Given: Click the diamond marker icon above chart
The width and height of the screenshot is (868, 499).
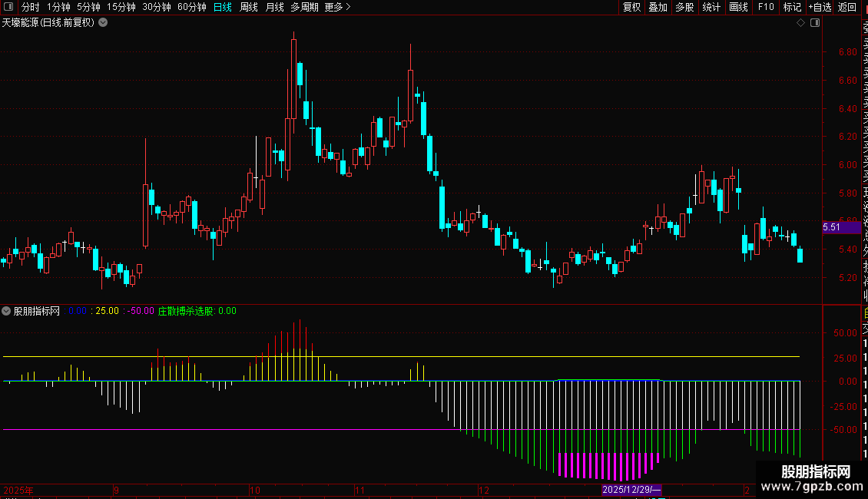Looking at the screenshot, I should click(x=800, y=23).
